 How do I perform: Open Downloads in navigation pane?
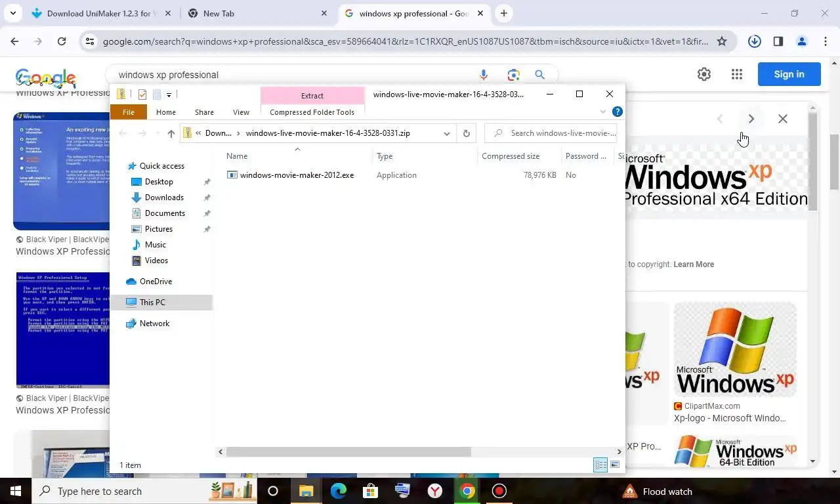[164, 198]
